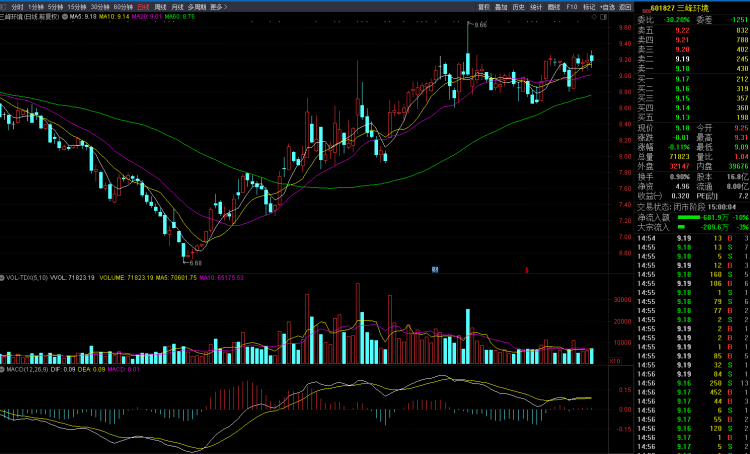This screenshot has height=454, width=750.
Task: Expand the 更多 timeframe options
Action: 217,6
